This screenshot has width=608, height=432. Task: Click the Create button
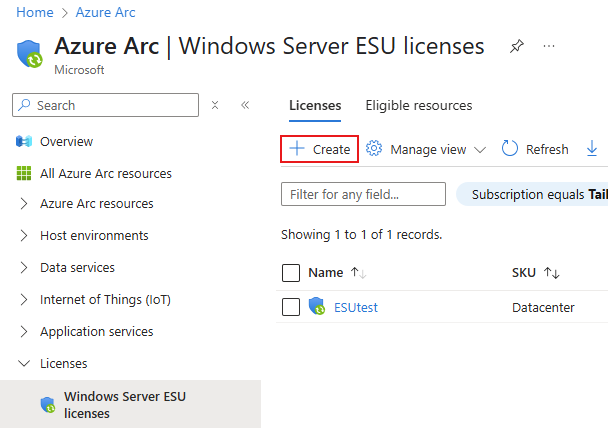(x=320, y=149)
